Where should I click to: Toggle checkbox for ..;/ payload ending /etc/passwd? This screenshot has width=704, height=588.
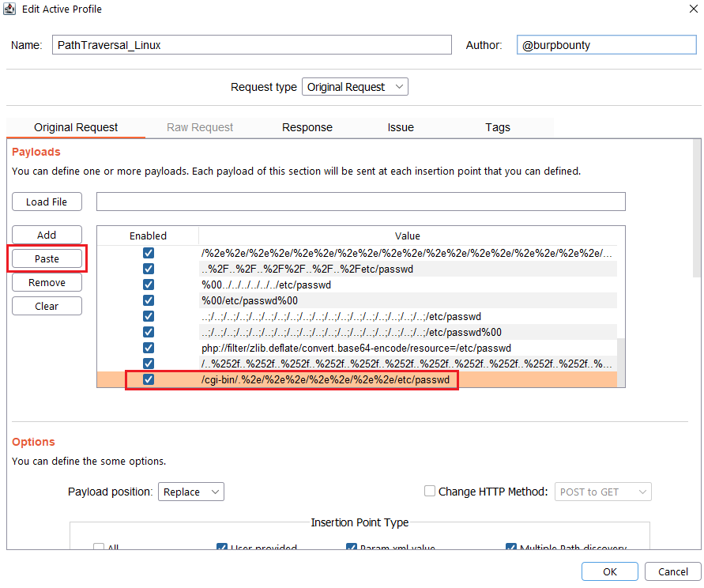[x=149, y=316]
